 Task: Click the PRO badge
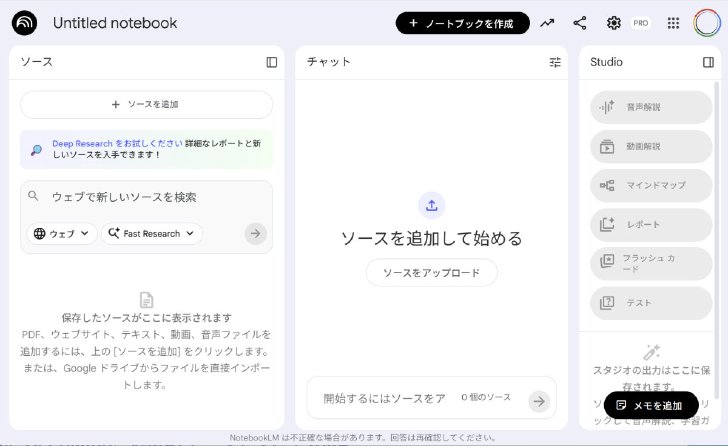click(641, 23)
